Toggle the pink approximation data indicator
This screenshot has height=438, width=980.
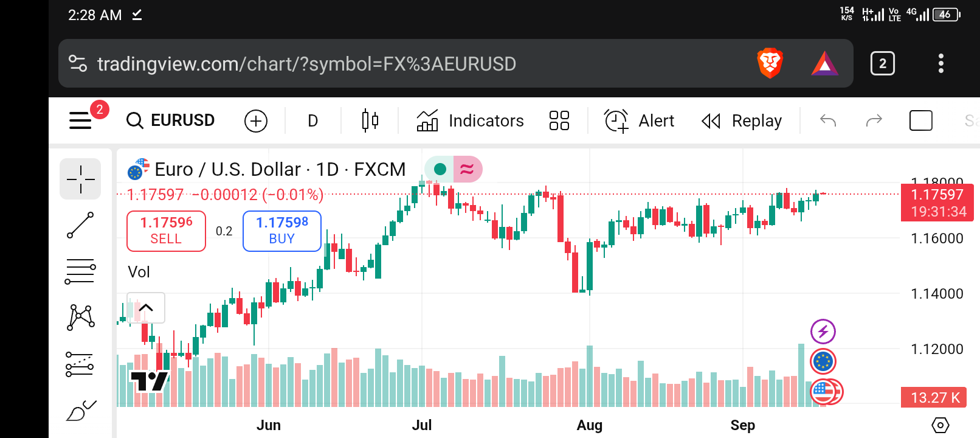467,169
